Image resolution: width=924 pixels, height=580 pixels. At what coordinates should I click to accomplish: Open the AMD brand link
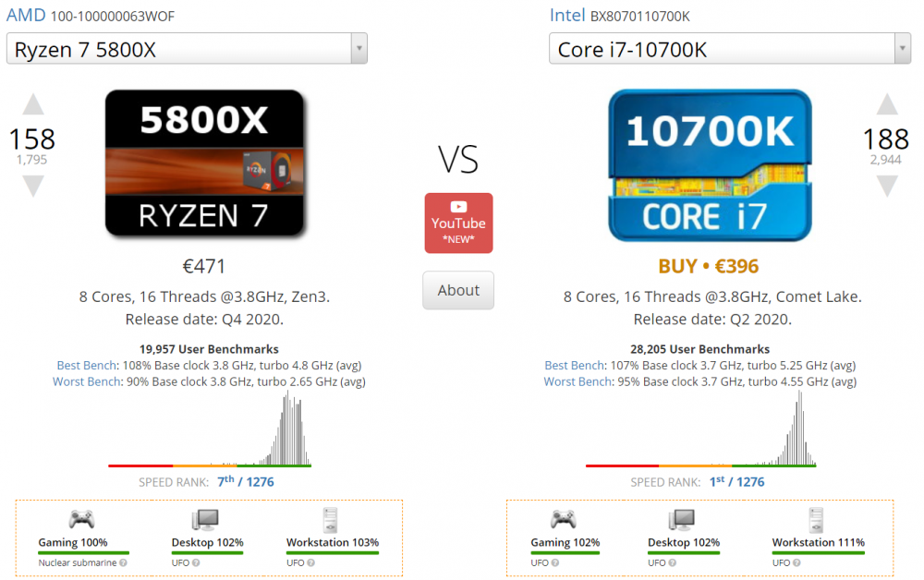[25, 15]
